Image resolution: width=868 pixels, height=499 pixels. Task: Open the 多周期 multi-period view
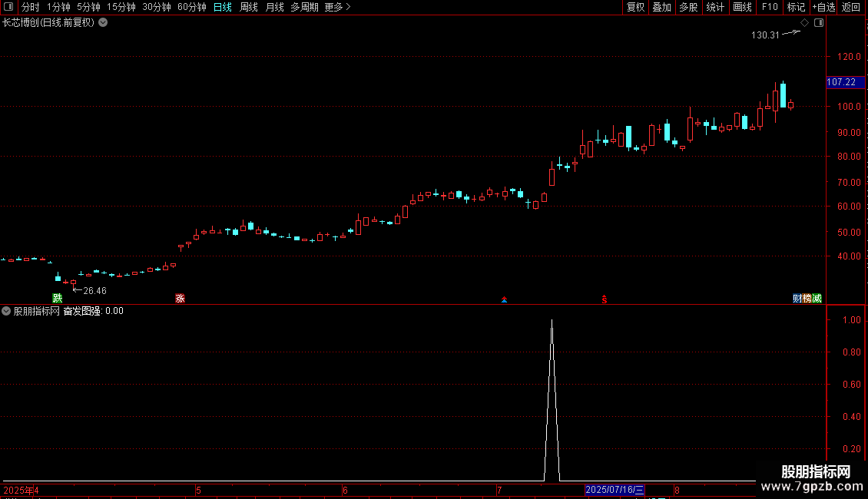304,7
